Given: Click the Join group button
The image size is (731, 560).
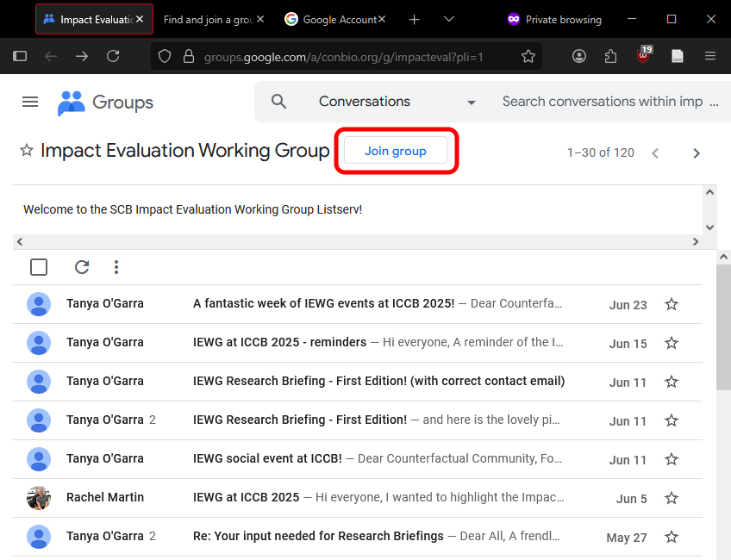Looking at the screenshot, I should coord(396,151).
